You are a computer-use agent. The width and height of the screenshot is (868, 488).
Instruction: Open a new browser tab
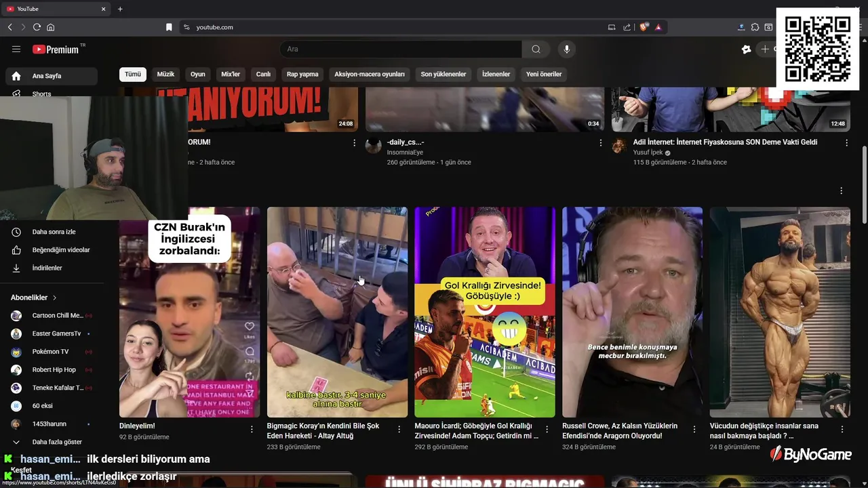pos(120,9)
